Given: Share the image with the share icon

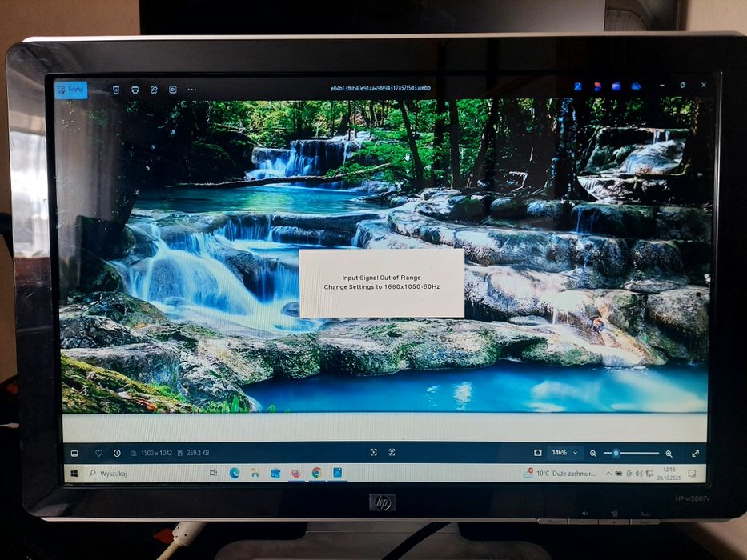Looking at the screenshot, I should click(154, 90).
